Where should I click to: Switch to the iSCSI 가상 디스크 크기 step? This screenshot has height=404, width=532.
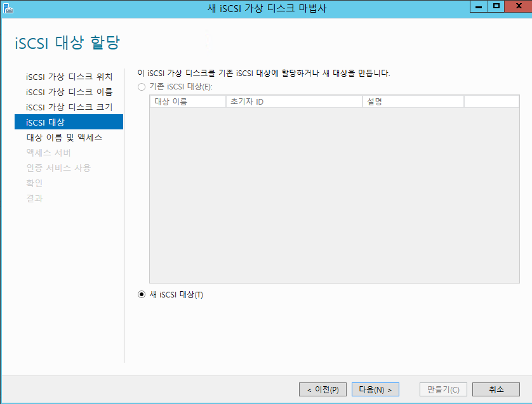point(69,107)
